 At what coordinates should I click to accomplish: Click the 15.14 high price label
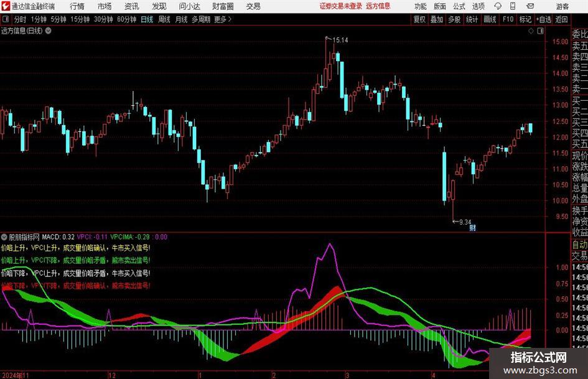pyautogui.click(x=340, y=40)
